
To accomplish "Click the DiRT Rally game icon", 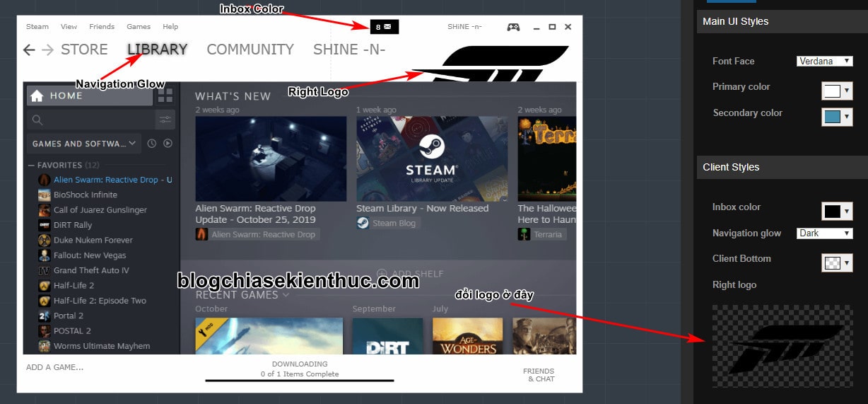I will click(44, 225).
